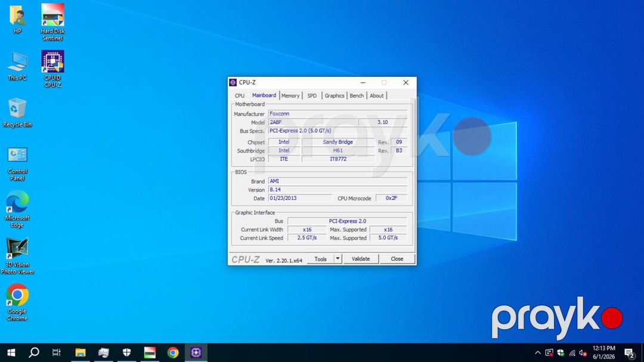The width and height of the screenshot is (644, 362).
Task: Click the Tools button
Action: 320,259
